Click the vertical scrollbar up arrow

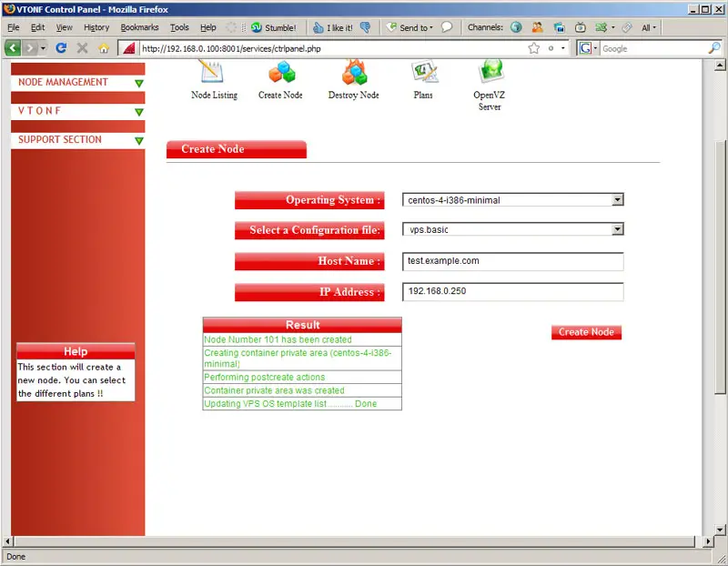click(720, 66)
